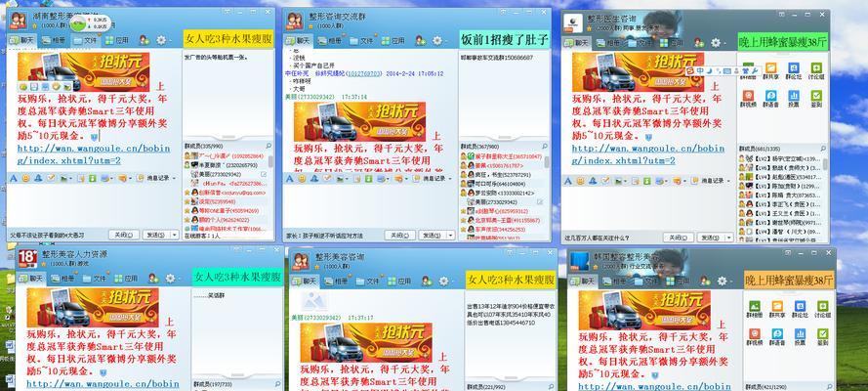Open emoji picker in 整形咨询交流群 window
The width and height of the screenshot is (868, 391).
(x=301, y=179)
